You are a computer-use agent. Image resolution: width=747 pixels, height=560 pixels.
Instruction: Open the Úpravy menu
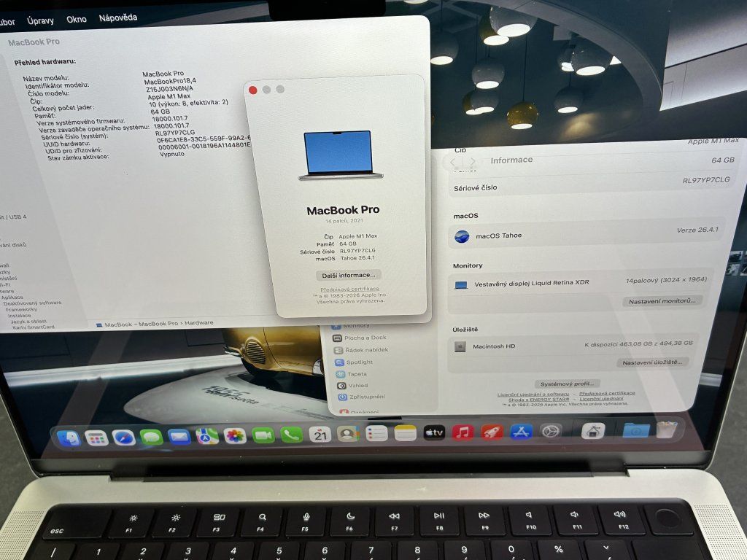click(x=41, y=21)
